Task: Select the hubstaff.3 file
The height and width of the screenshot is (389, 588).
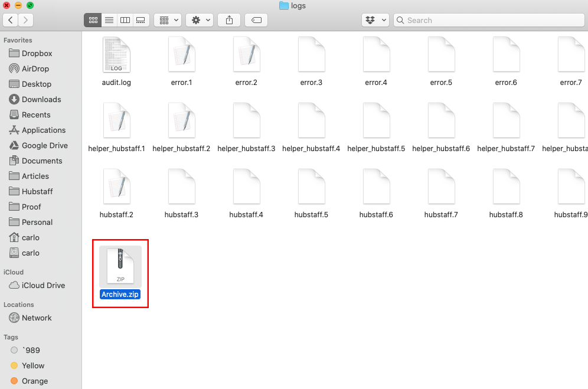Action: 181,194
